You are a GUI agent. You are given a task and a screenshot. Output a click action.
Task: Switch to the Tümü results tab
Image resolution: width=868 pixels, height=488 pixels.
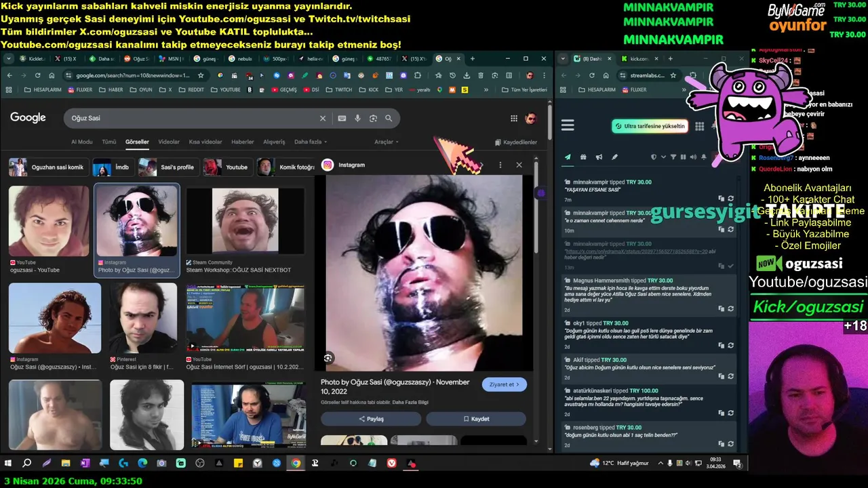click(x=109, y=142)
